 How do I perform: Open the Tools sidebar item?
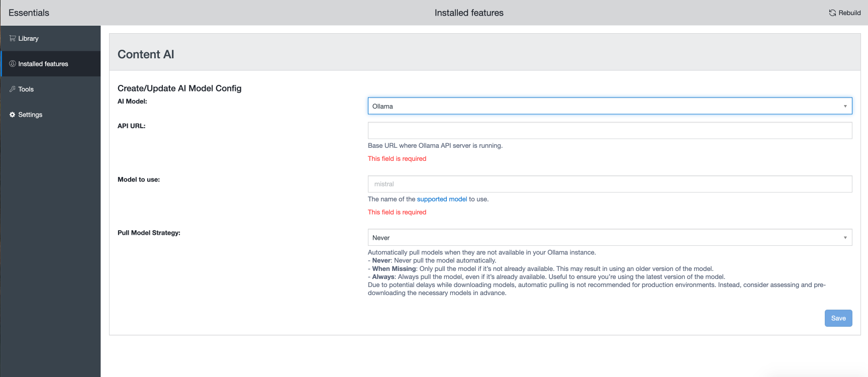(x=26, y=89)
